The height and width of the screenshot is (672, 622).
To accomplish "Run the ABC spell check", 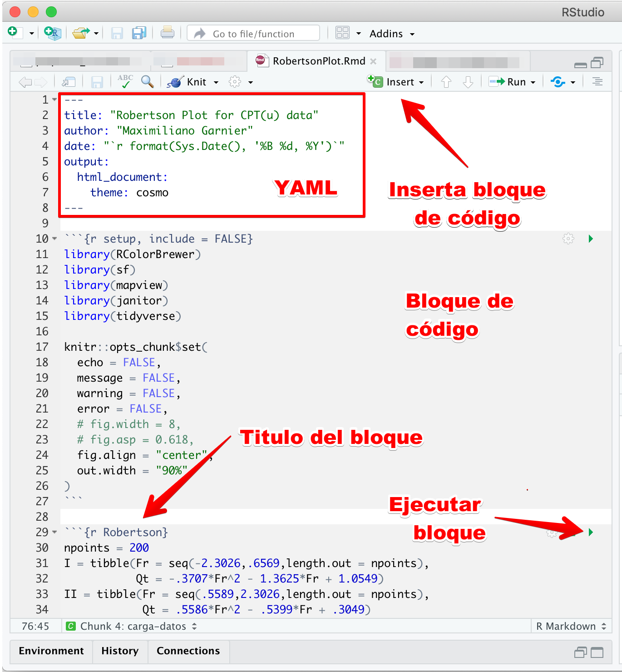I will (x=125, y=81).
